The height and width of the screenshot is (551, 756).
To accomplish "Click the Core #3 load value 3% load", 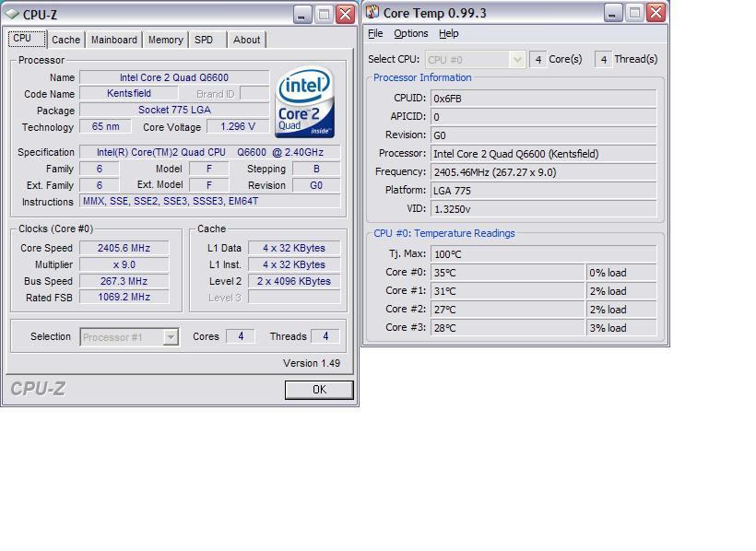I will (621, 327).
